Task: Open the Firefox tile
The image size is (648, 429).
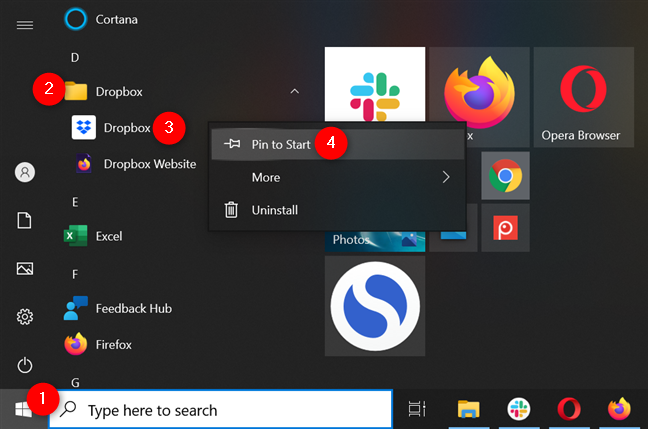Action: point(479,89)
